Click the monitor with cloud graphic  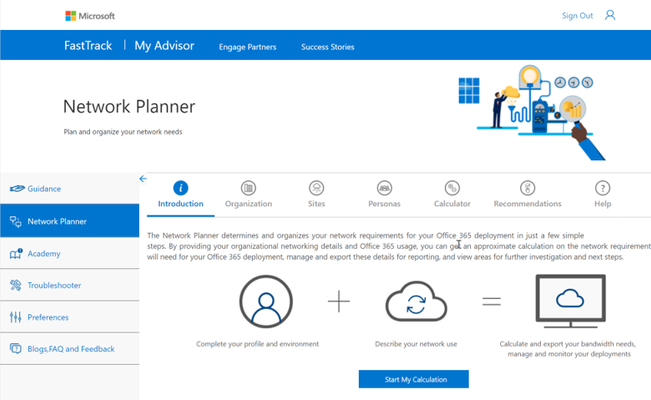tap(570, 301)
